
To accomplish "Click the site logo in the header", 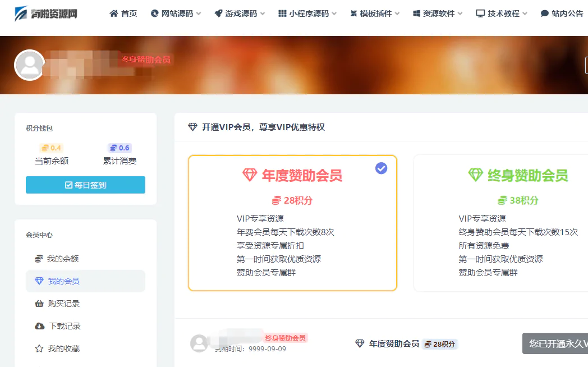I will click(46, 13).
